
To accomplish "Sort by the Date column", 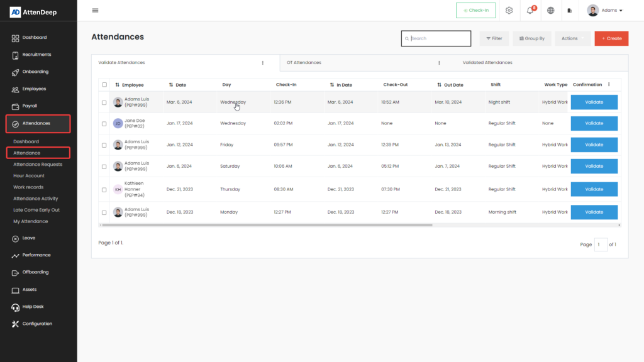I will click(x=177, y=85).
